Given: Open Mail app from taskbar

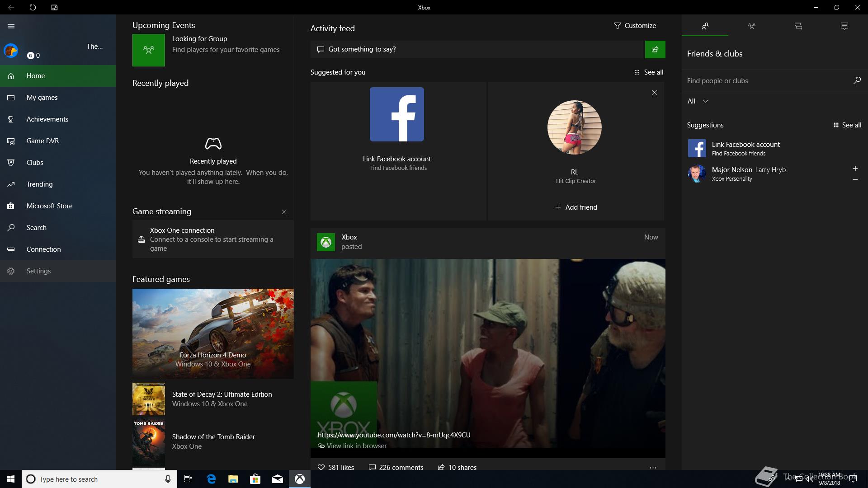Looking at the screenshot, I should [x=278, y=479].
